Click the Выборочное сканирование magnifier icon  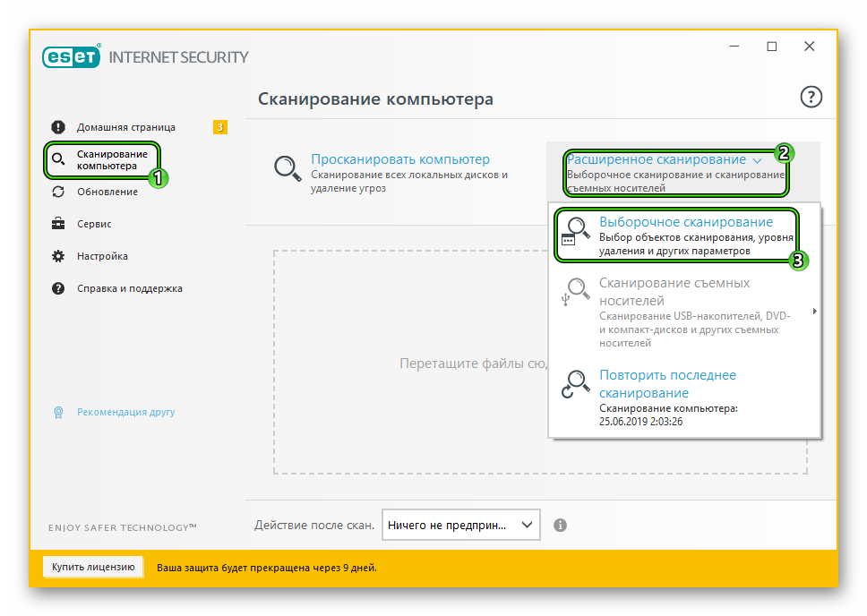[x=575, y=231]
